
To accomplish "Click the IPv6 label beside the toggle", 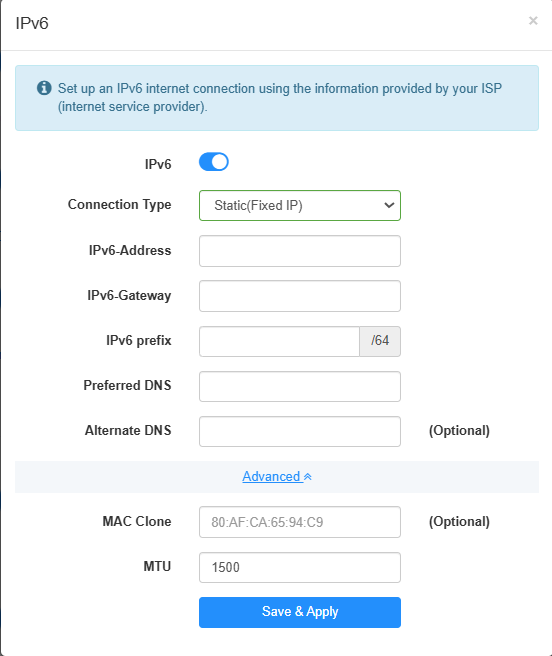I will tap(158, 164).
